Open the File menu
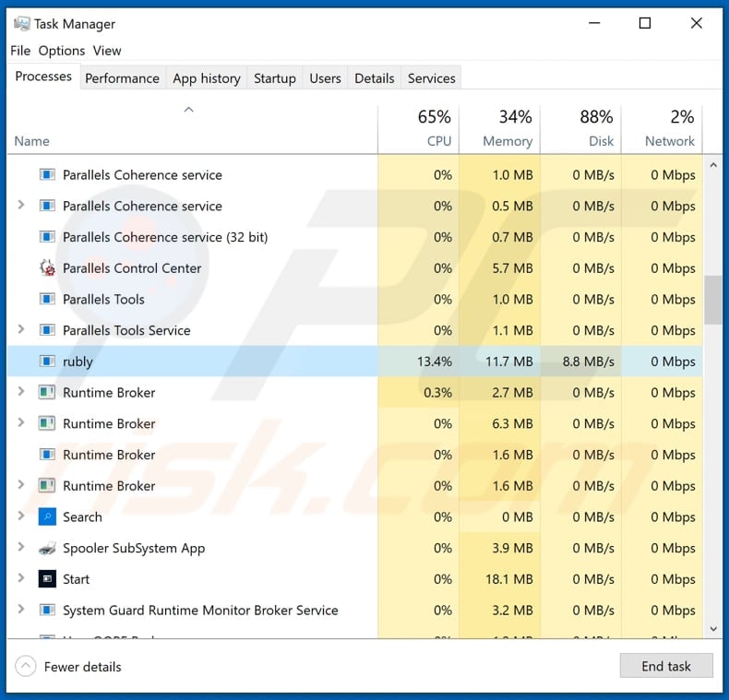 pos(20,50)
